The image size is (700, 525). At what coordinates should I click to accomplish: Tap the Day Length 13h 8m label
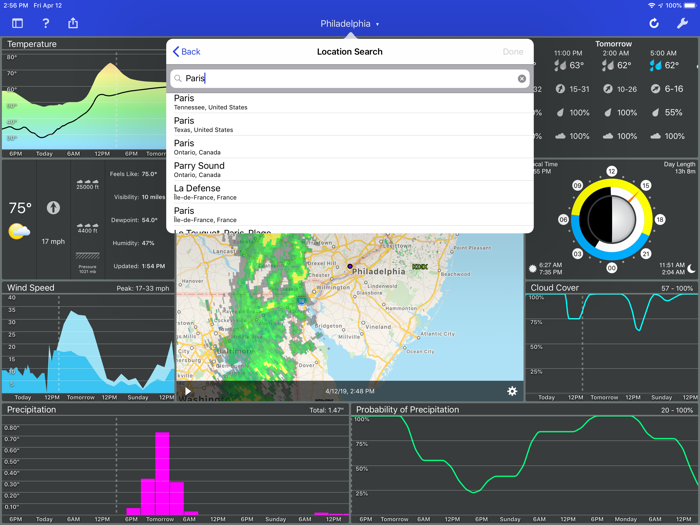[x=679, y=167]
